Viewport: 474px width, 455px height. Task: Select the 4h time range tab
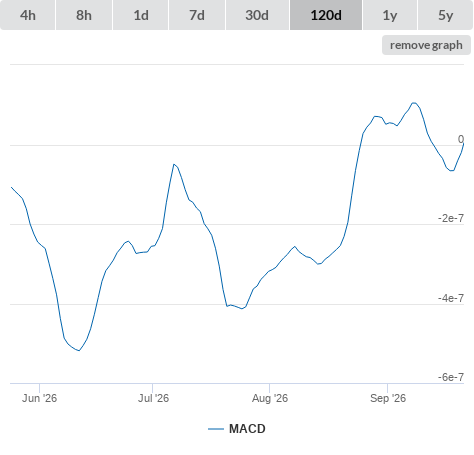point(28,15)
